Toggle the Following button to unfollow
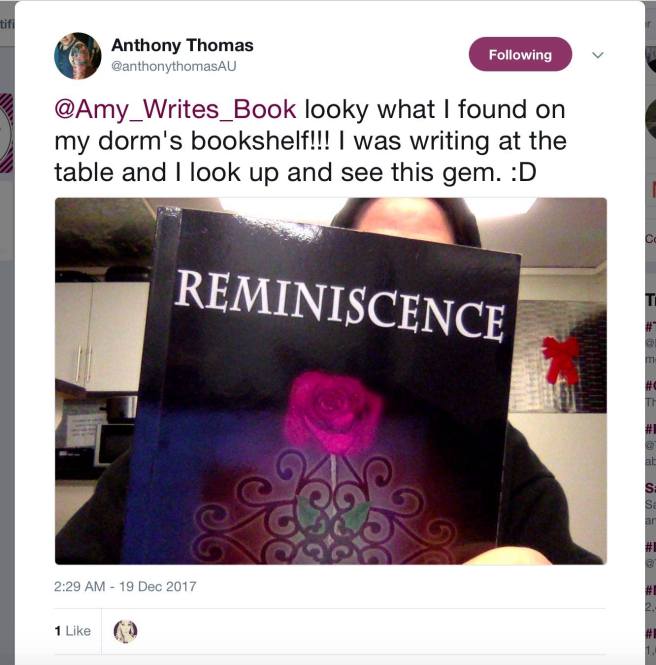Image resolution: width=656 pixels, height=665 pixels. tap(520, 54)
